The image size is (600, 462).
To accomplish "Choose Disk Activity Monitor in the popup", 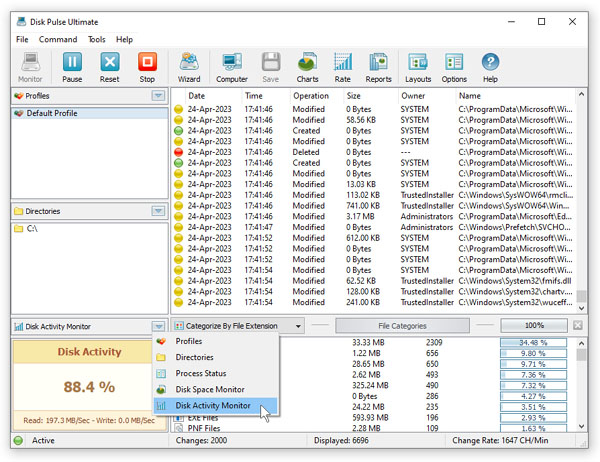I will (215, 405).
